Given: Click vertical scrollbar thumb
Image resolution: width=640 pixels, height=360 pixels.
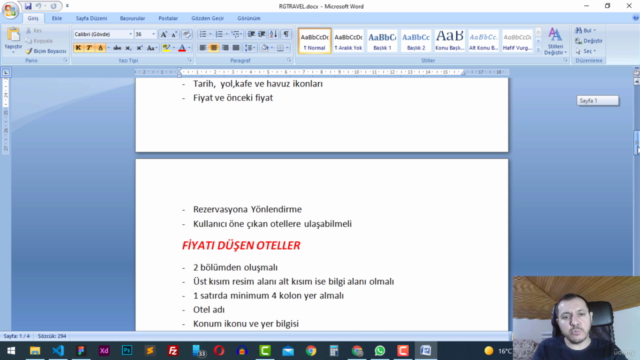Looking at the screenshot, I should 636,143.
